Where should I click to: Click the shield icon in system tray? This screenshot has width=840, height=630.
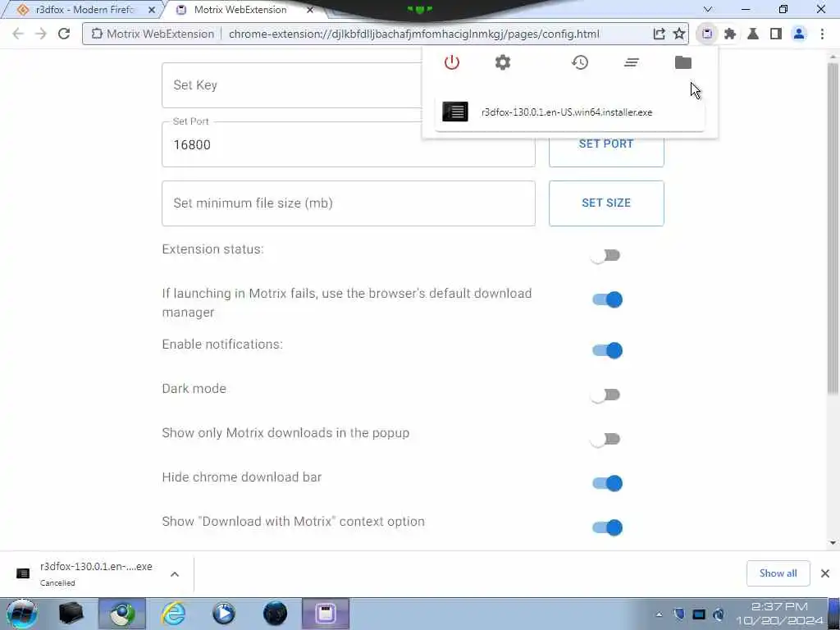coord(678,614)
